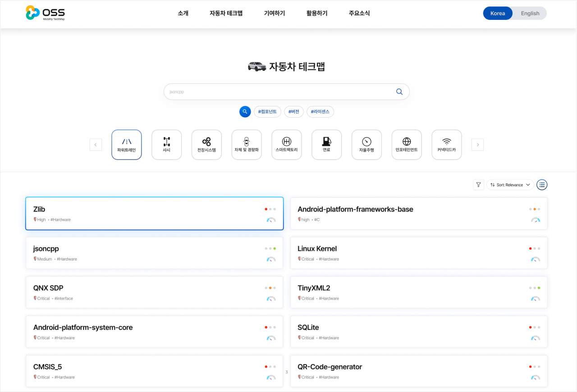Click the status dots on TinyXML2 card

(535, 287)
